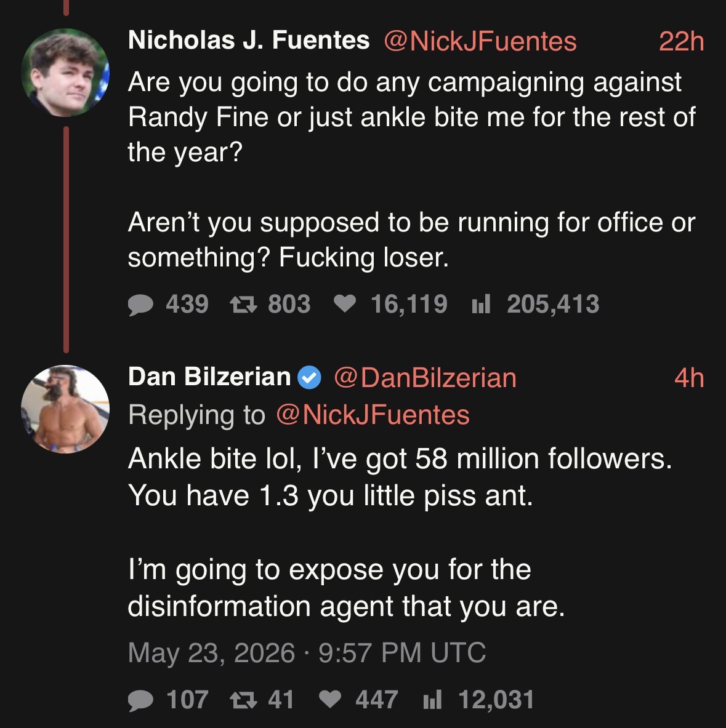Like the Nicholas J. Fuentes tweet
Screen dimensions: 726x728
tap(345, 304)
